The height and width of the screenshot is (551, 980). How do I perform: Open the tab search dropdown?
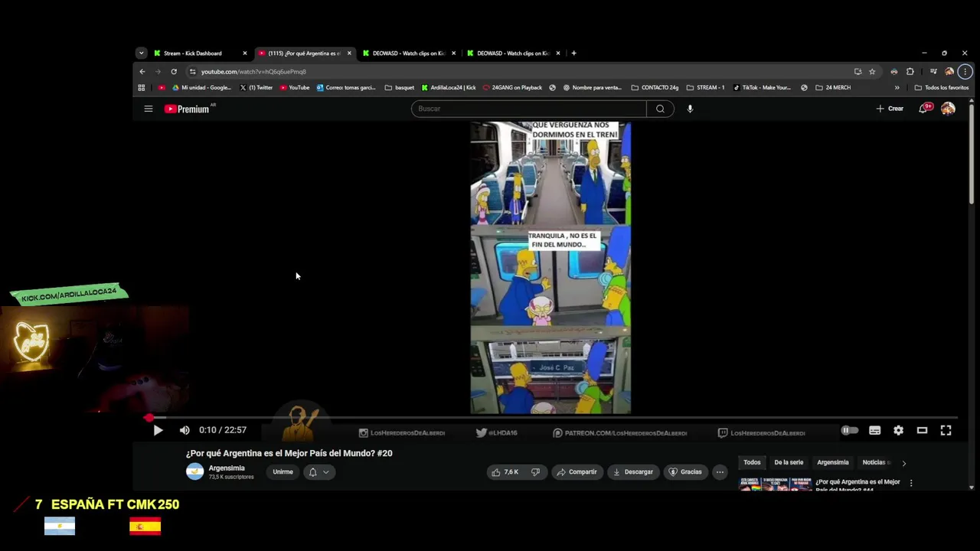(141, 54)
